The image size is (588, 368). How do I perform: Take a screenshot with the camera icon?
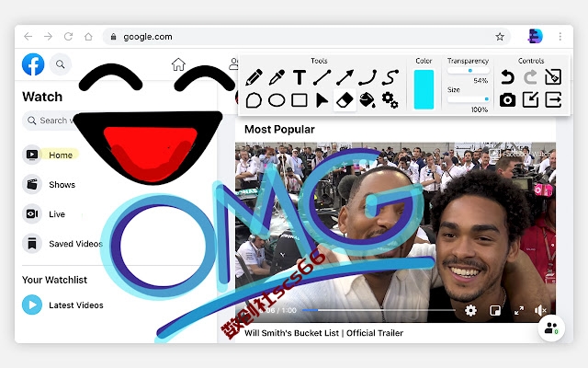tap(507, 100)
